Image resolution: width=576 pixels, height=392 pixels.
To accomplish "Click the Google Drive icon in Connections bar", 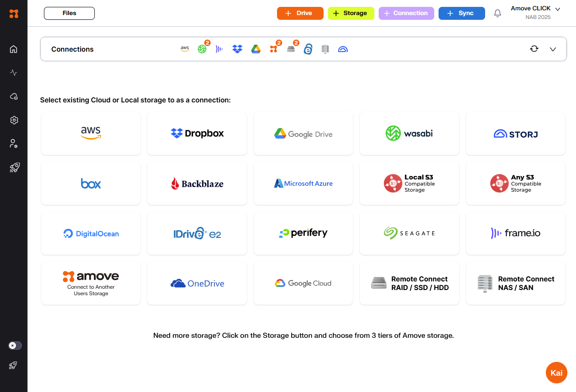I will pyautogui.click(x=256, y=49).
